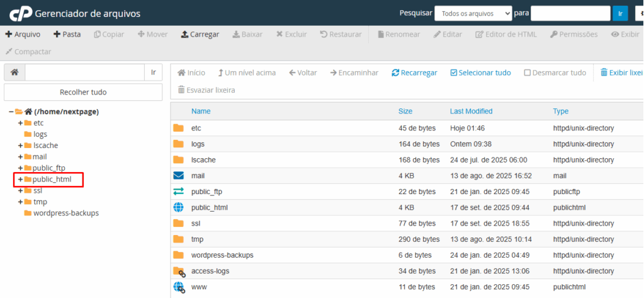
Task: Click the www globe link icon
Action: [x=179, y=287]
